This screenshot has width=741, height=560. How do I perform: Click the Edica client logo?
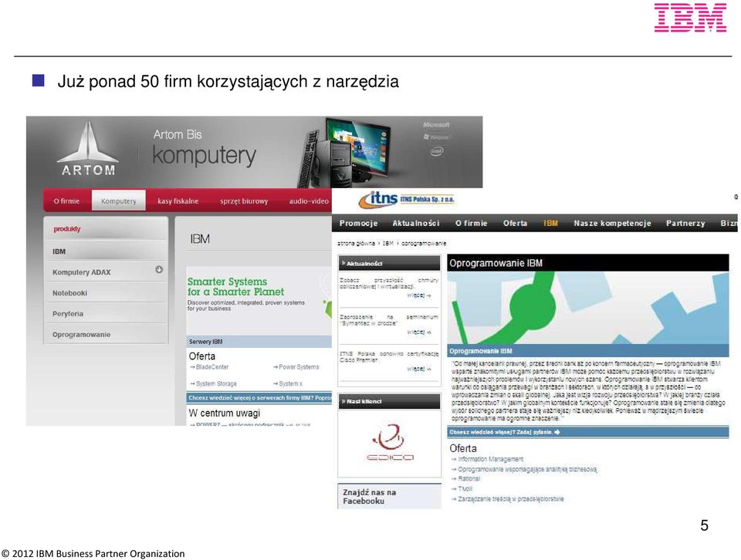[x=390, y=443]
